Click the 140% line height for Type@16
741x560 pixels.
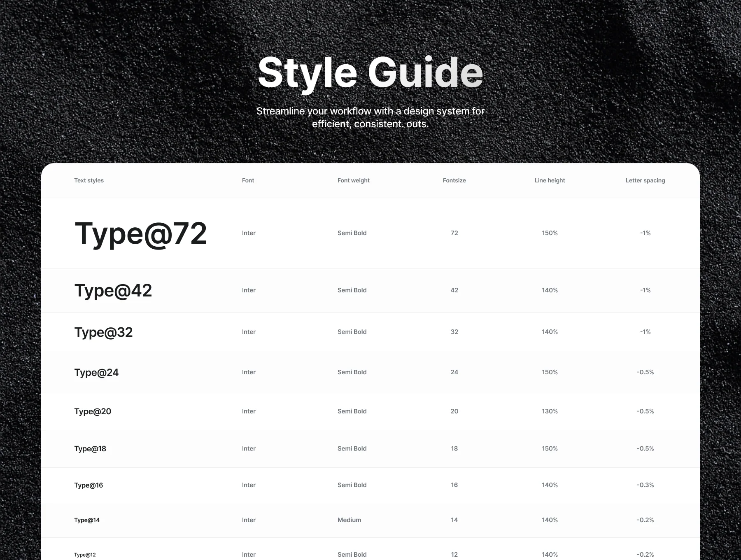pos(550,485)
